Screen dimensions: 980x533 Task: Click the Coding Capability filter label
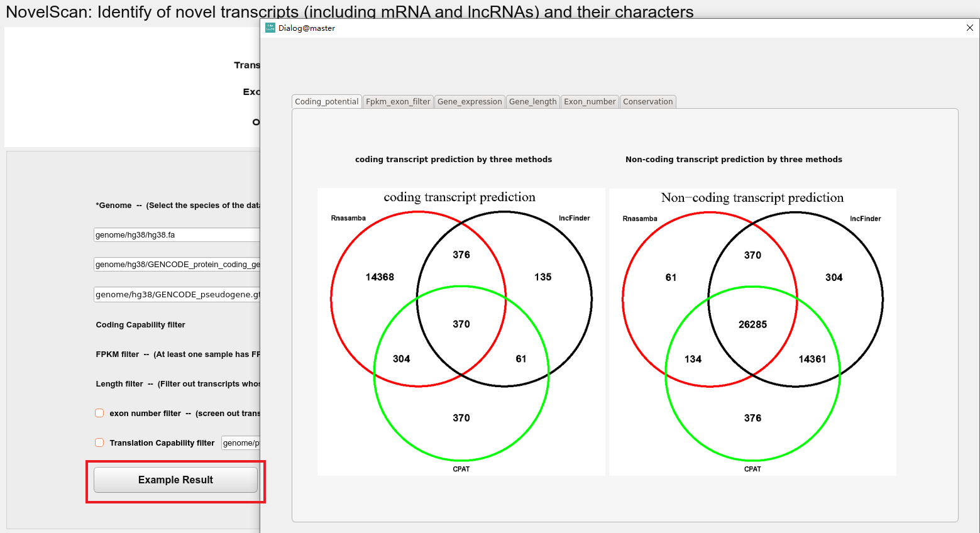[x=140, y=325]
